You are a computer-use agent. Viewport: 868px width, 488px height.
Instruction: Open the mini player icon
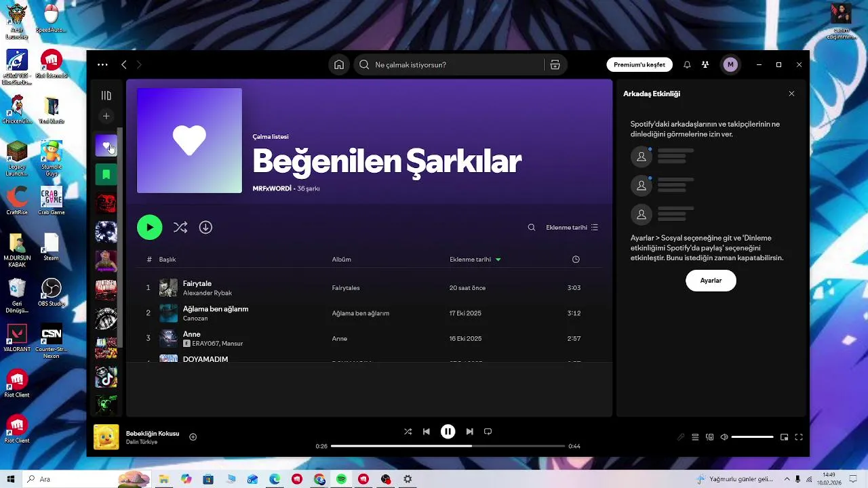click(x=784, y=437)
